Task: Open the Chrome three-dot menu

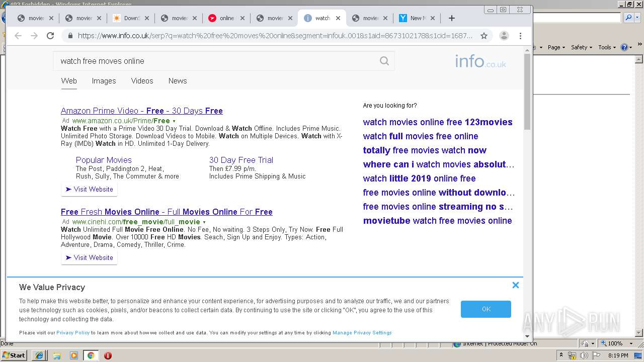Action: pos(521,36)
